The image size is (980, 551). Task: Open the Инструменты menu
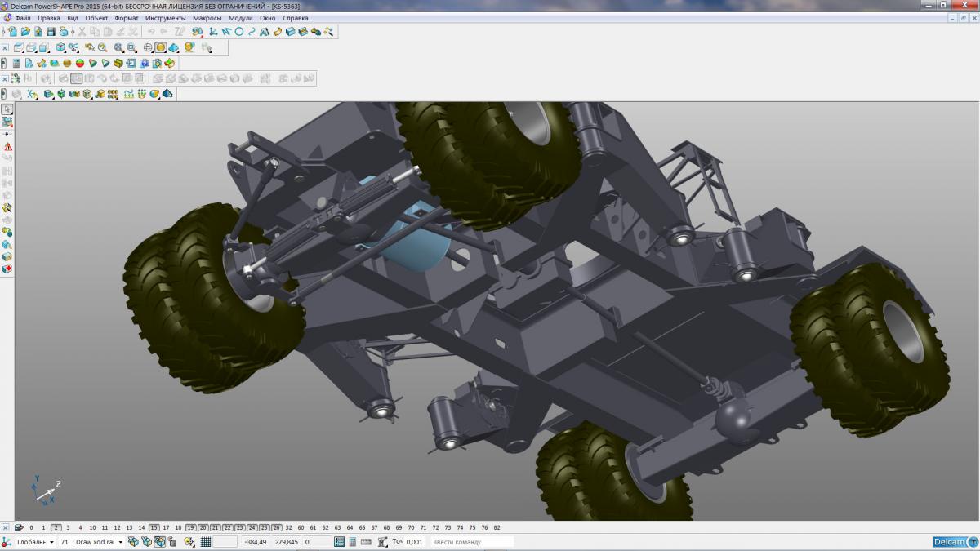pos(166,17)
